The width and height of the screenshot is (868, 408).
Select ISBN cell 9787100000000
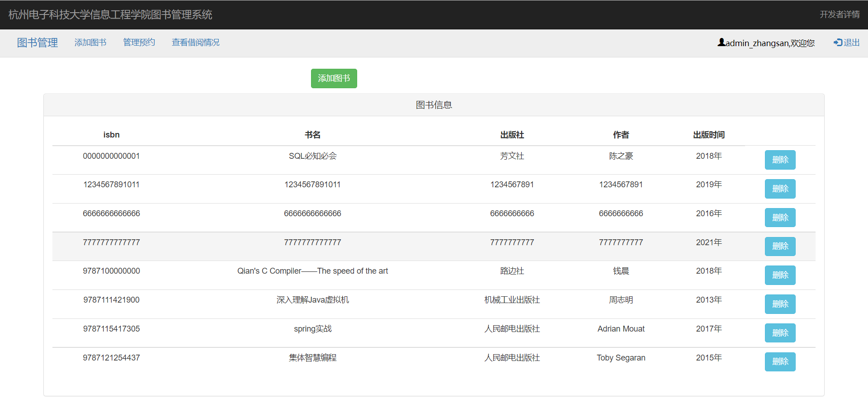click(111, 271)
